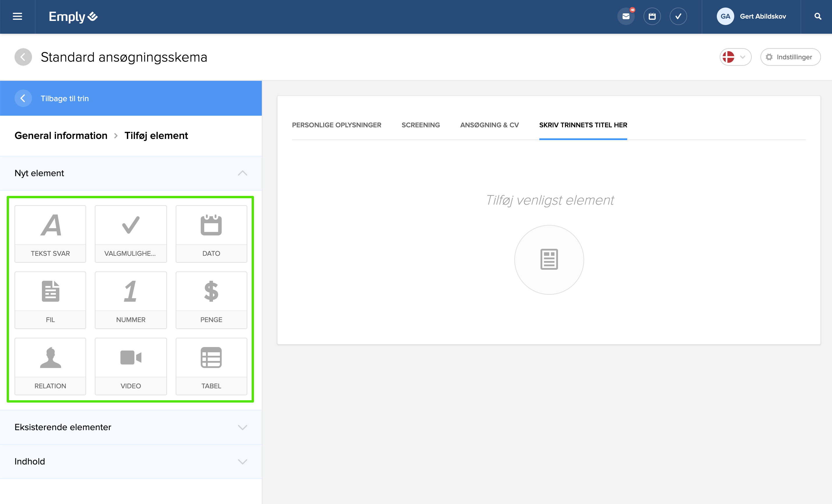
Task: Collapse the Nyt element section
Action: pos(242,173)
